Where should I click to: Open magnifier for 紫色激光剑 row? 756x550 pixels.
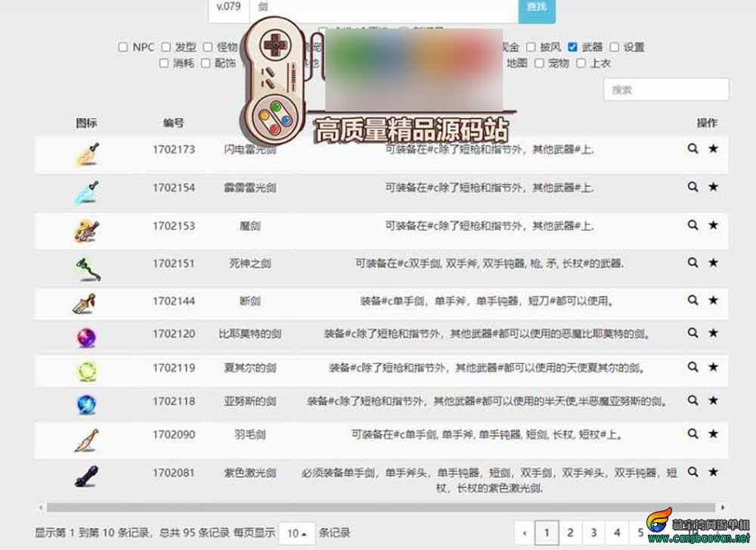click(x=692, y=472)
